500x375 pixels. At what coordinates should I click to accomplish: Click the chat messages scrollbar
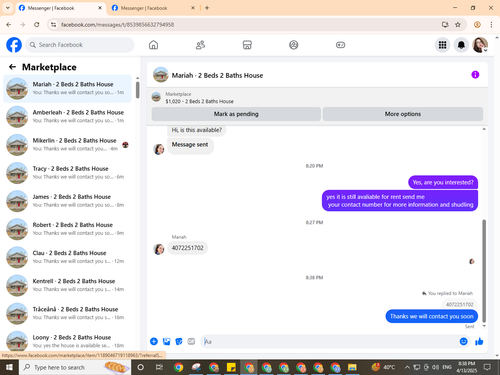(x=484, y=271)
